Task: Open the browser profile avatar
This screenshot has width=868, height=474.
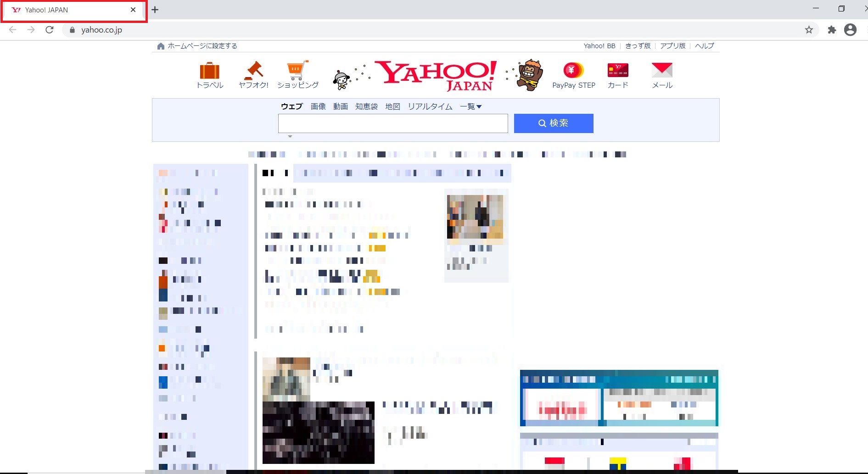Action: (x=850, y=29)
